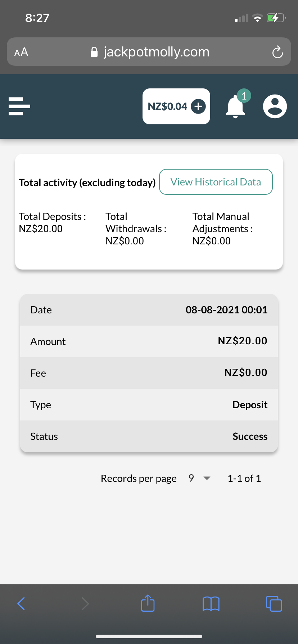Tap the Fee NZ$0.00 row
The width and height of the screenshot is (298, 644).
click(149, 373)
